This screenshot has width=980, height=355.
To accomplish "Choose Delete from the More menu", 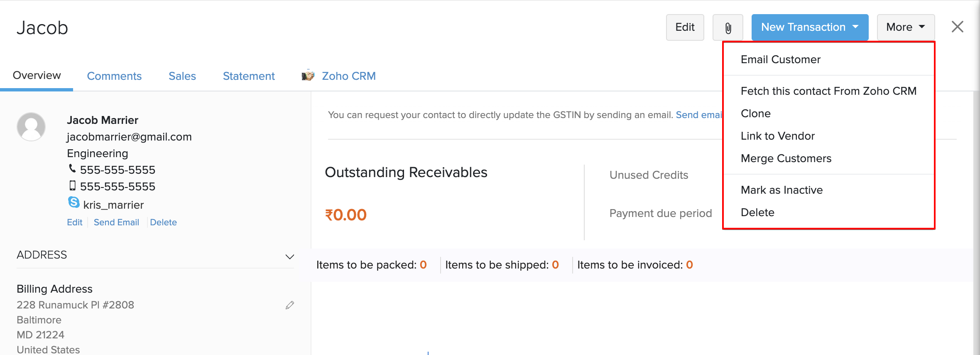I will point(757,212).
